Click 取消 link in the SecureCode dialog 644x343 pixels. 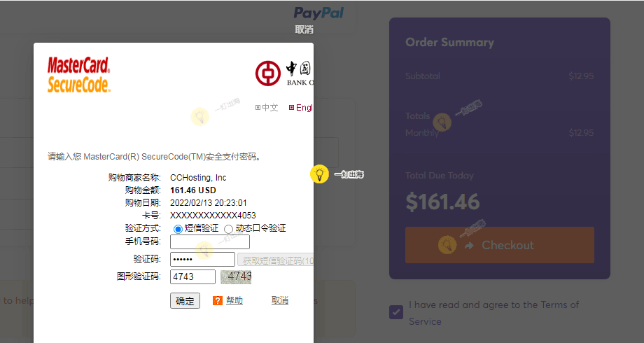(x=280, y=300)
